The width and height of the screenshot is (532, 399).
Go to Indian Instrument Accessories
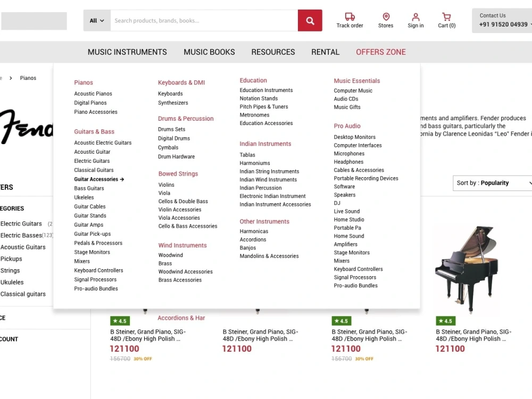click(x=275, y=205)
